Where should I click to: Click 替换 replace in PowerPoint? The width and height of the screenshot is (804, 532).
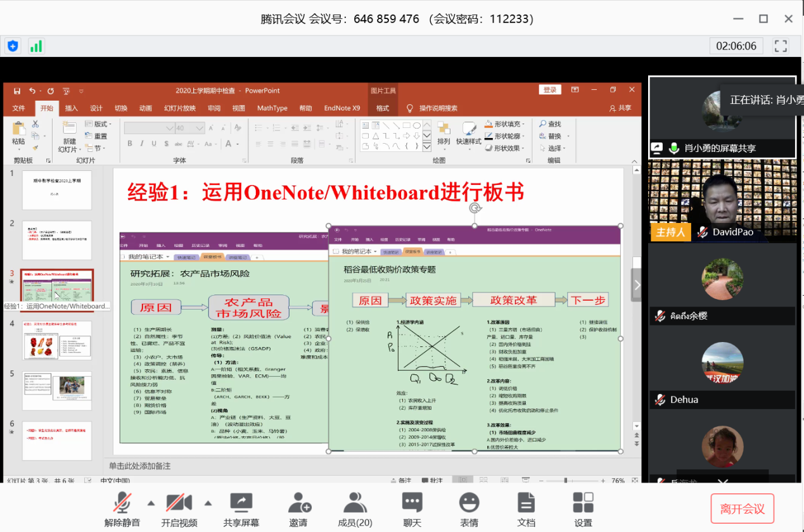coord(551,136)
